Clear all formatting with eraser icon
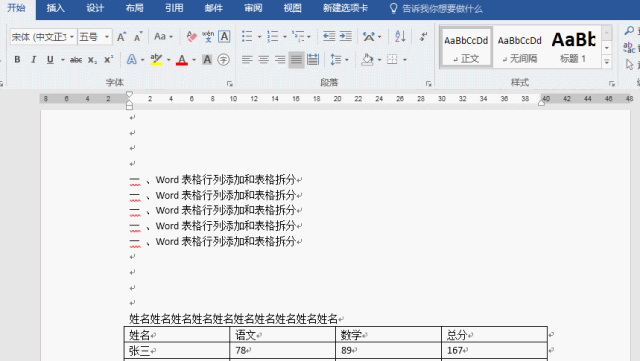This screenshot has height=361, width=640. tap(191, 37)
